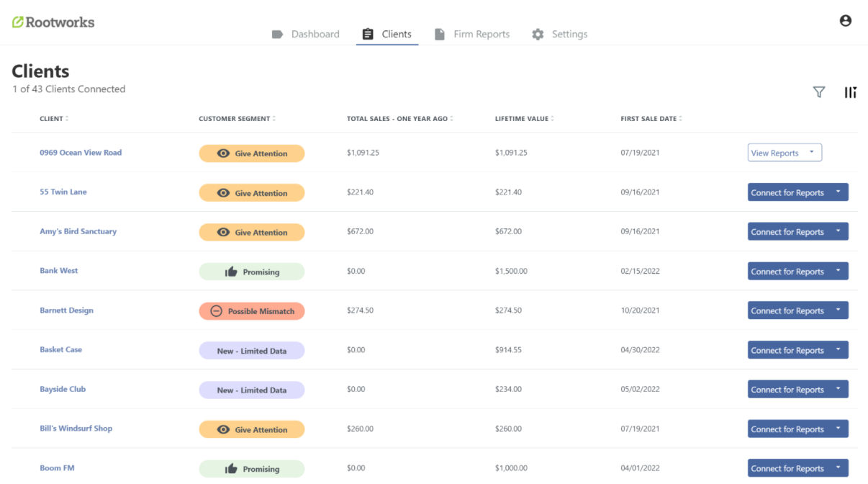868x484 pixels.
Task: Click the thumbs-up icon in Bank West's Promising badge
Action: tap(231, 272)
